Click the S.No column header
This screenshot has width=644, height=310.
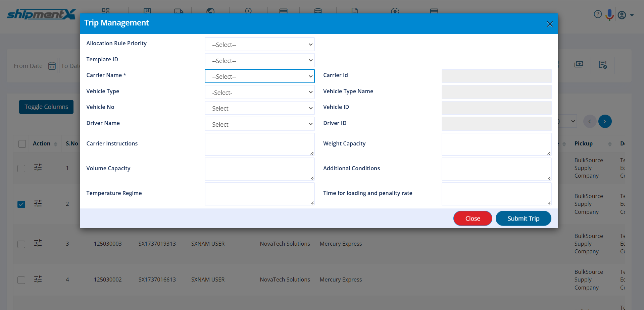click(72, 143)
